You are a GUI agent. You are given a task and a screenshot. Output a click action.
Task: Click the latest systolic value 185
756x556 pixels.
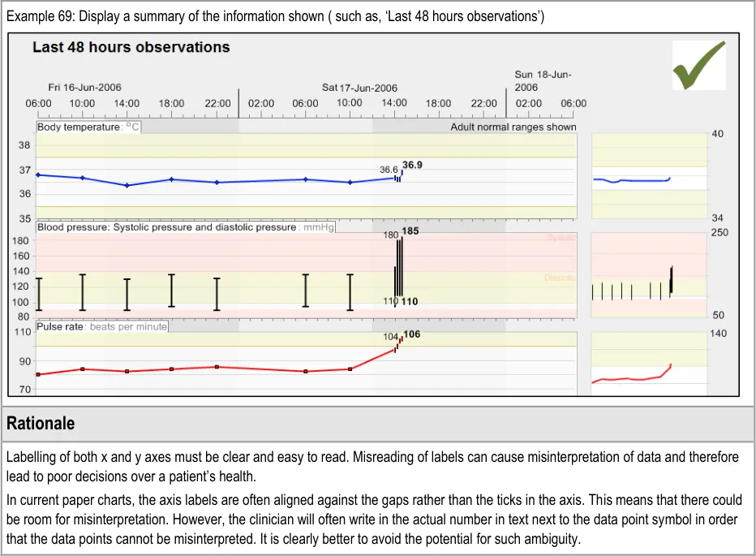pyautogui.click(x=410, y=231)
